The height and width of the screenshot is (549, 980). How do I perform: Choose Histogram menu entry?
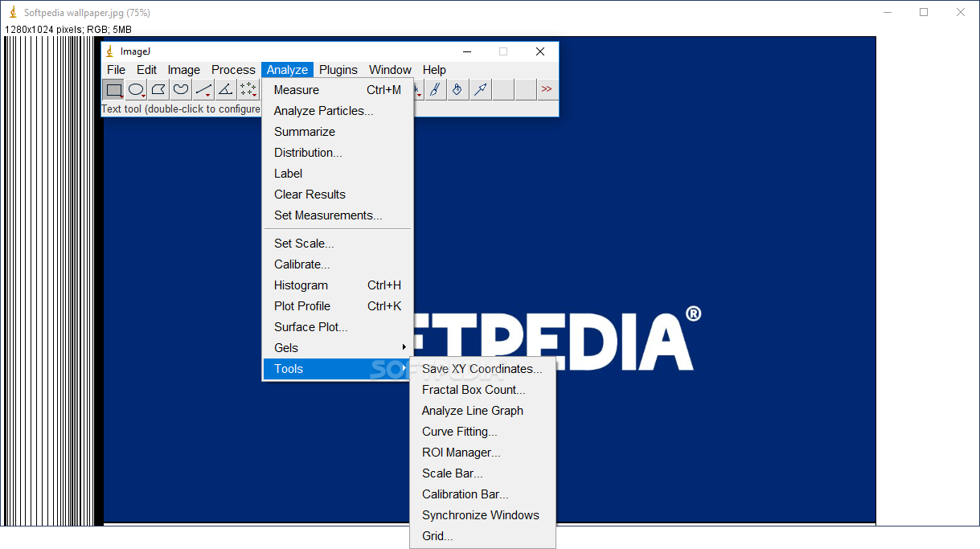pos(338,285)
